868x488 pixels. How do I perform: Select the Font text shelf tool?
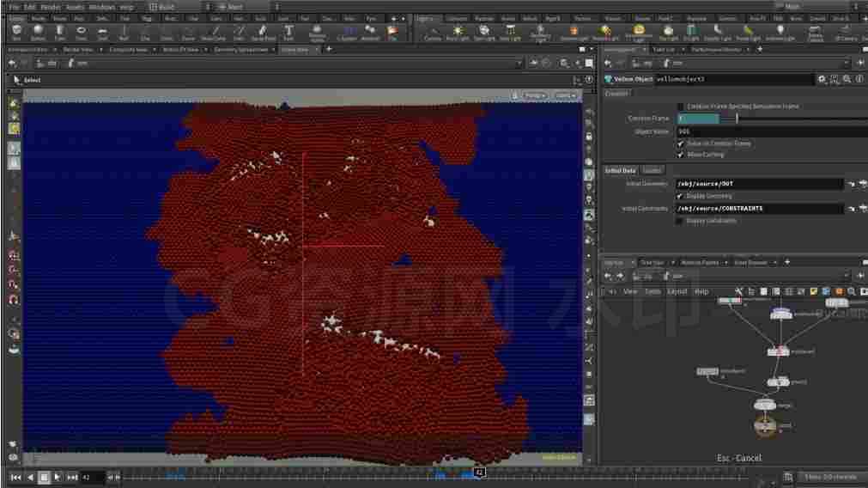[x=288, y=33]
